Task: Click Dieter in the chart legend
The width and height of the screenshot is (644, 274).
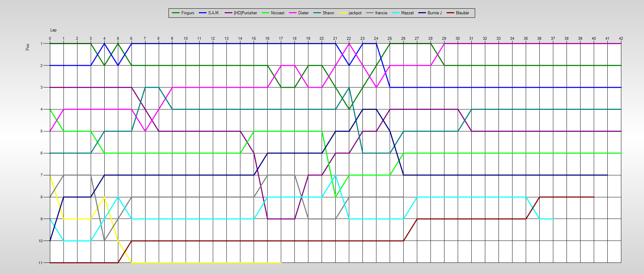Action: coord(303,13)
